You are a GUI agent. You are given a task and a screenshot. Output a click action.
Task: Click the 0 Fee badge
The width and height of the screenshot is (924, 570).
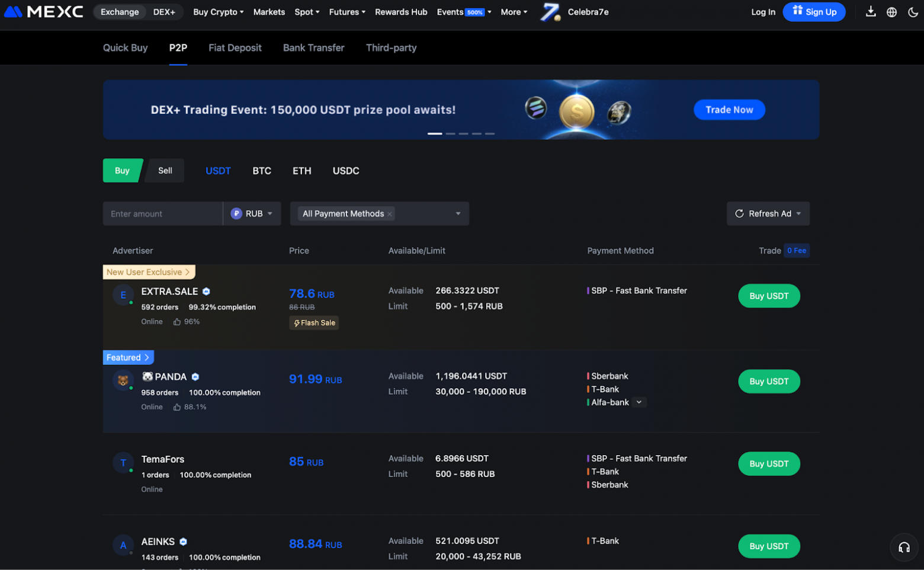coord(797,251)
